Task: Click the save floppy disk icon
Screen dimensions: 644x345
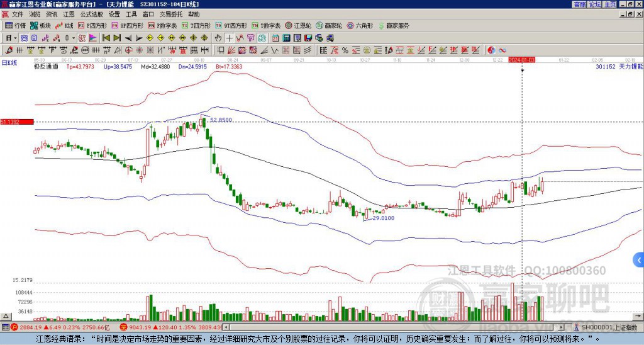Action: pos(308,38)
